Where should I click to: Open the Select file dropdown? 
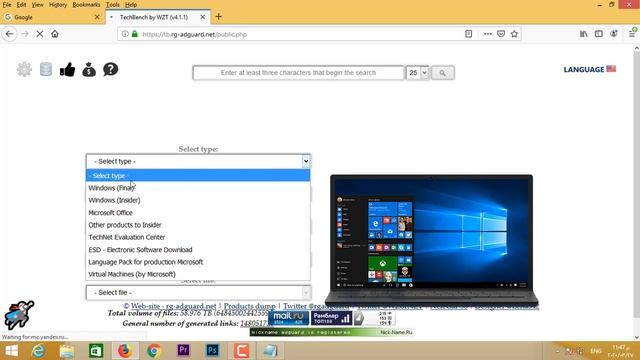point(198,293)
